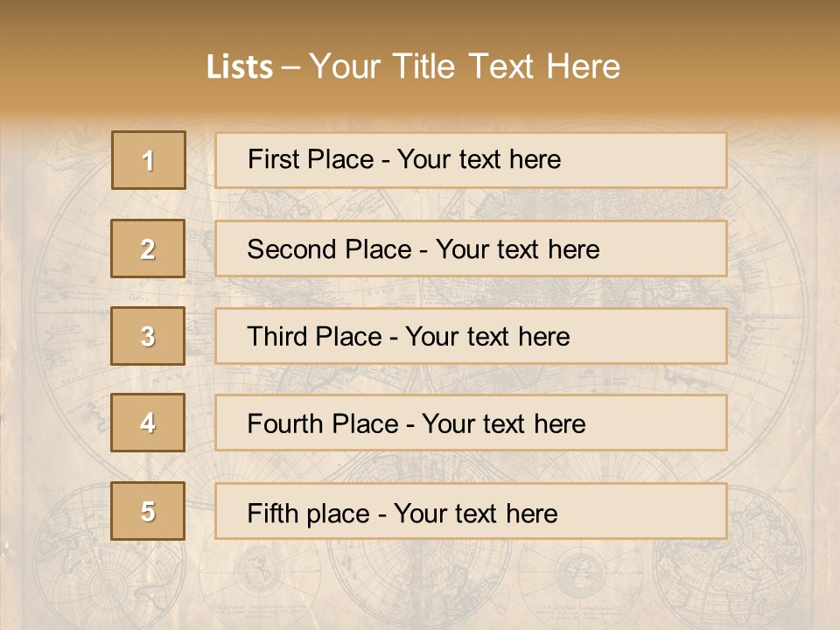Image resolution: width=840 pixels, height=630 pixels.
Task: Click the dash in the slide title
Action: click(x=290, y=68)
